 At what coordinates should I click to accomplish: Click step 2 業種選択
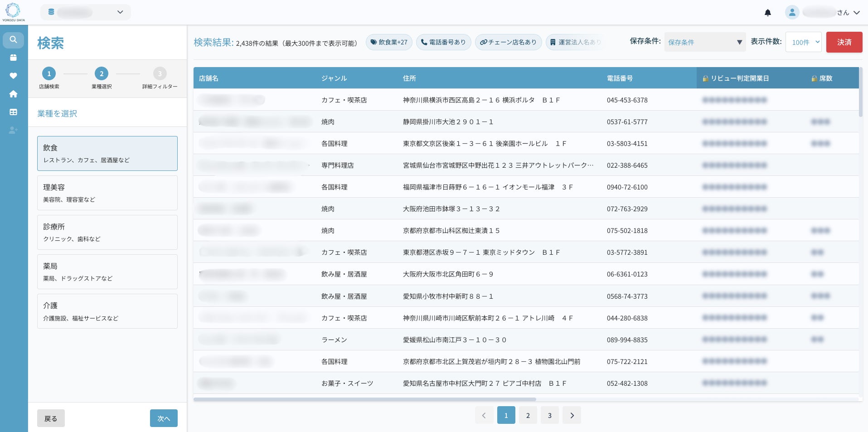(x=102, y=78)
